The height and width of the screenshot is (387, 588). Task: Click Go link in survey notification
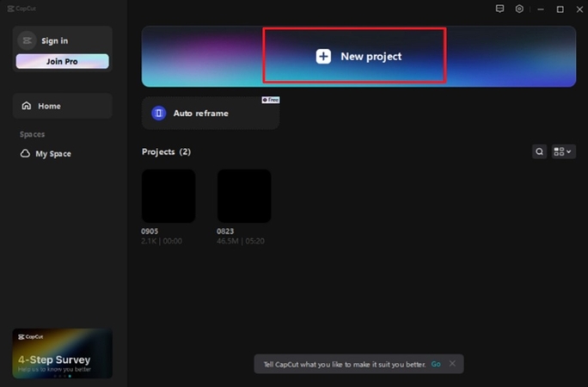[436, 364]
